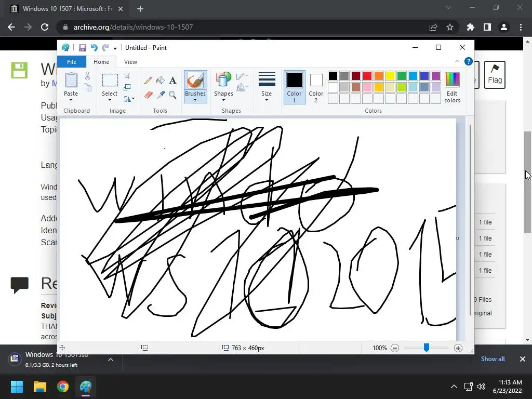Select the Pencil tool in Paint
This screenshot has height=399, width=532.
[148, 81]
